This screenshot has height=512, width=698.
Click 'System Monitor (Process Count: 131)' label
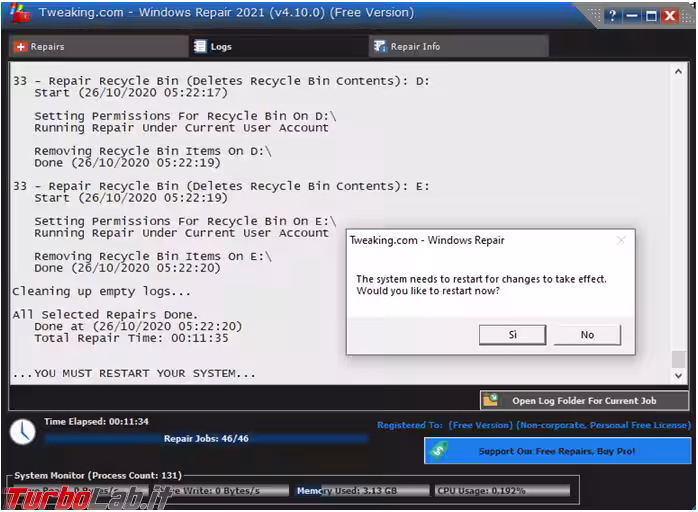point(98,475)
